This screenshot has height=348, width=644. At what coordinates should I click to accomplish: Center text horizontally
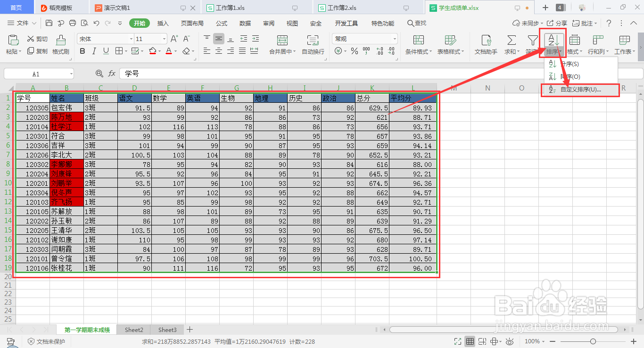click(218, 51)
